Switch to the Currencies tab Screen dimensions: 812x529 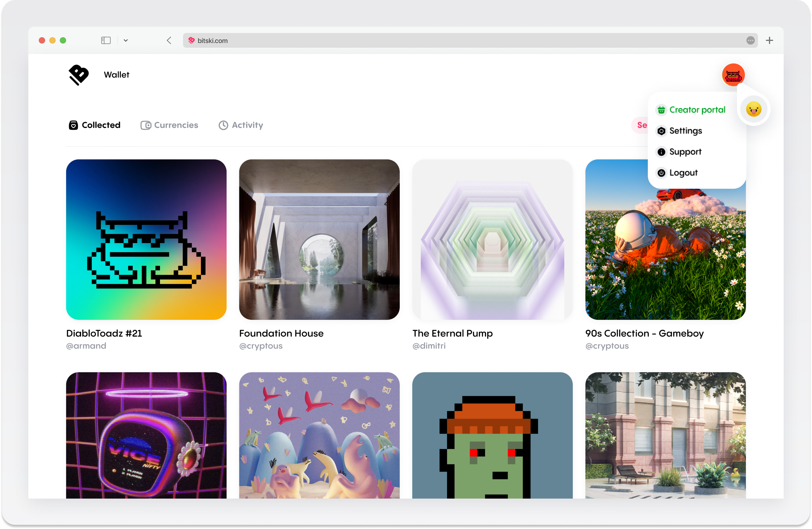(169, 125)
